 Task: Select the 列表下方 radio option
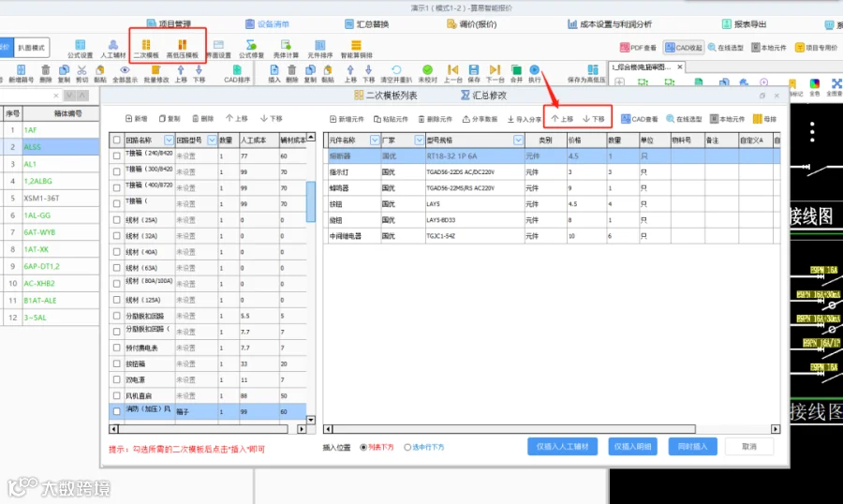pyautogui.click(x=363, y=448)
